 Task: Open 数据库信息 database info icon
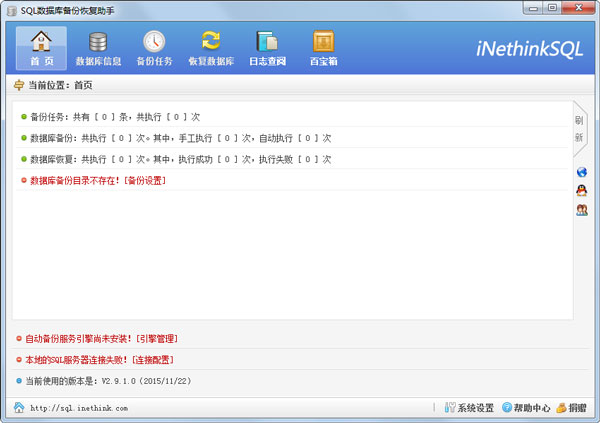(x=98, y=48)
